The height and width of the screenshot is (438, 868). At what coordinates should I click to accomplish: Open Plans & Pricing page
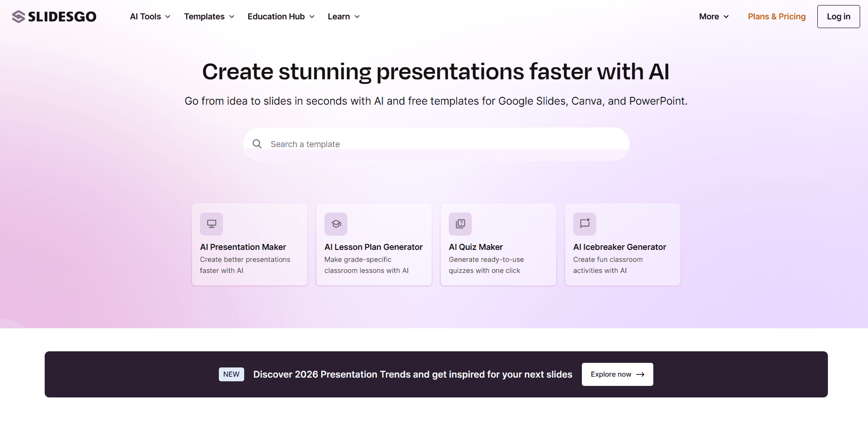777,17
